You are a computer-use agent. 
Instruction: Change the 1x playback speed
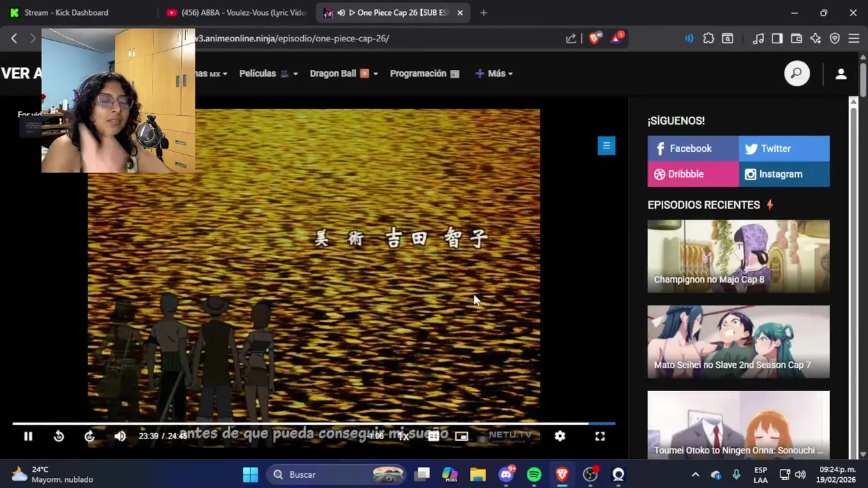403,436
